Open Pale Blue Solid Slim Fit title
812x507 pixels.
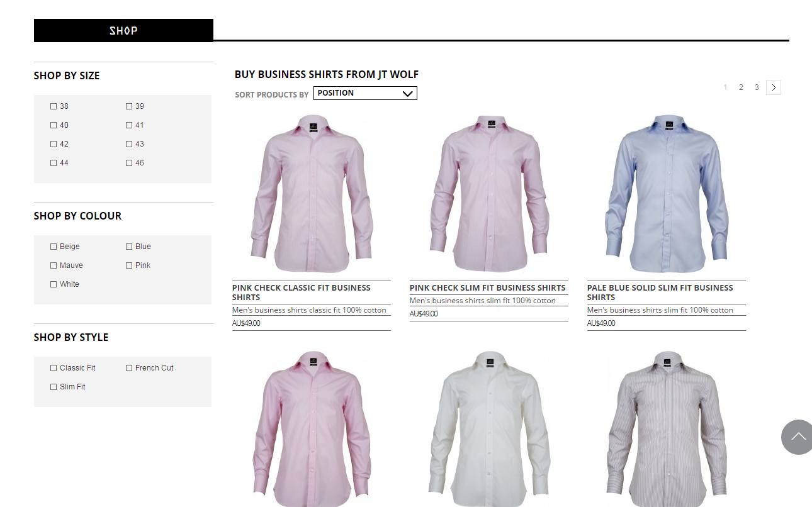[x=660, y=292]
